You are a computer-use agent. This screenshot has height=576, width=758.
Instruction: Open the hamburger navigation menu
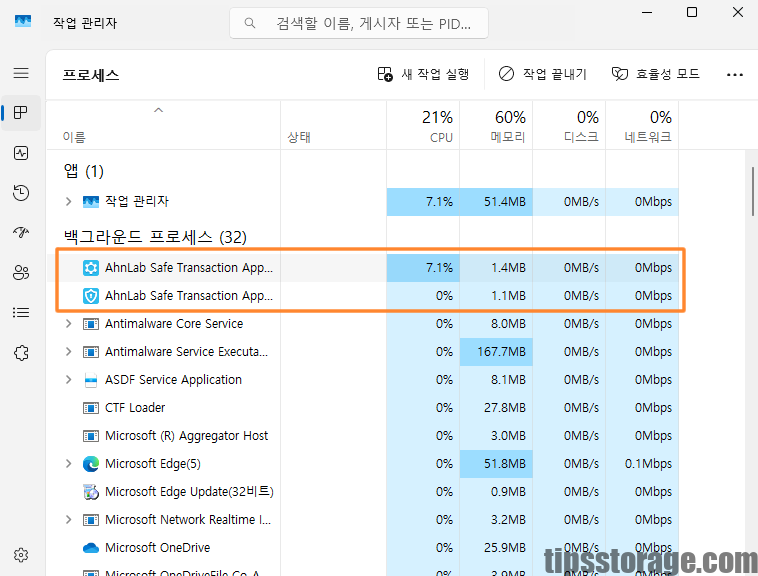(x=21, y=73)
